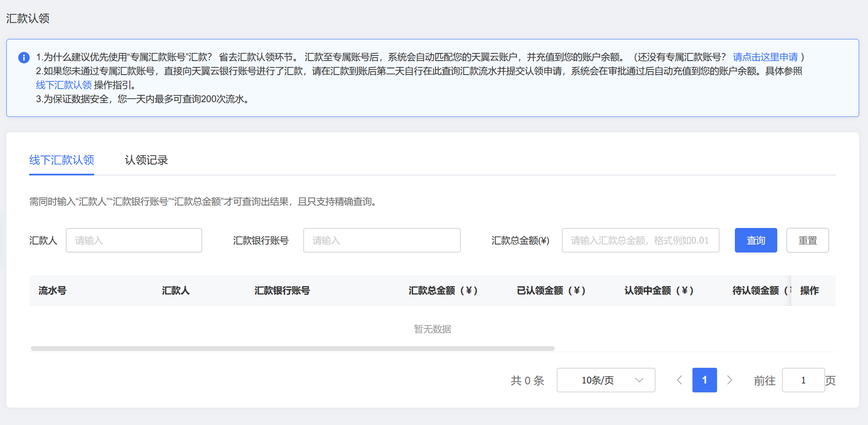The width and height of the screenshot is (868, 425).
Task: Expand page size chevron arrow
Action: point(639,380)
